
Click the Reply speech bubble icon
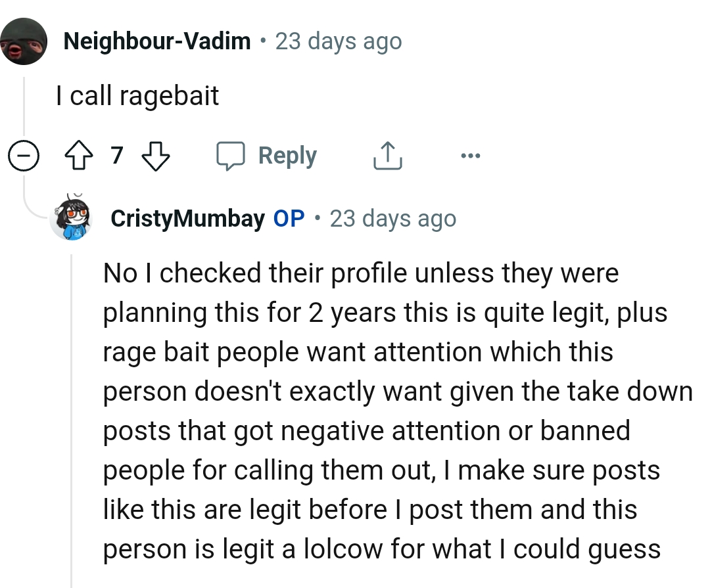(x=234, y=156)
